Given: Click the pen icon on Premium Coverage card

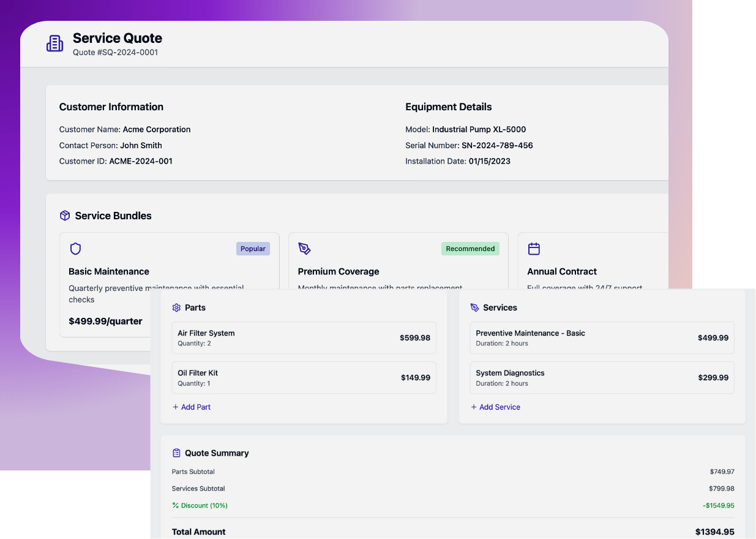Looking at the screenshot, I should coord(305,249).
